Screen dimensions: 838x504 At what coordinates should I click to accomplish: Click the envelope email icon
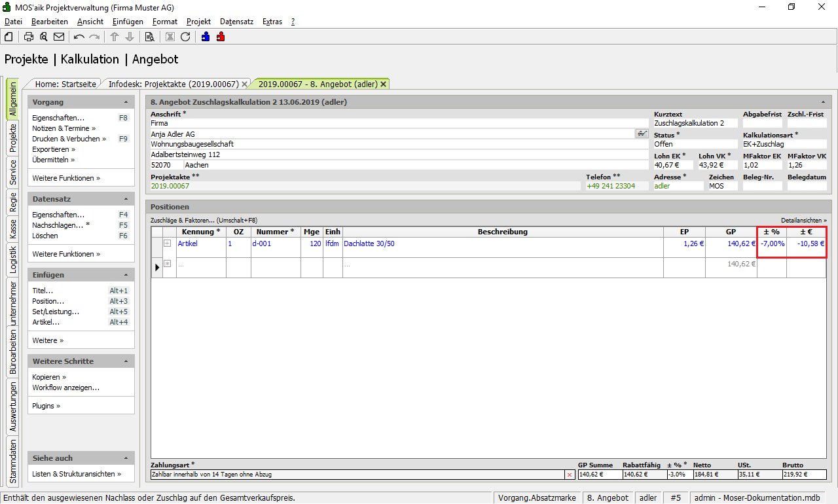click(x=59, y=37)
